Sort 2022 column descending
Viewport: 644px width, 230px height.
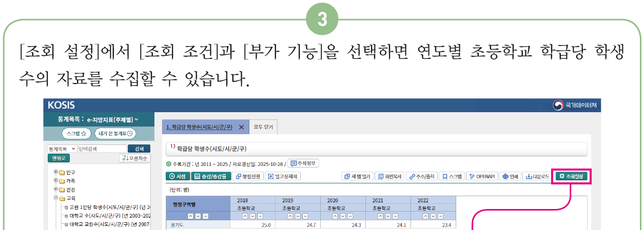(433, 216)
